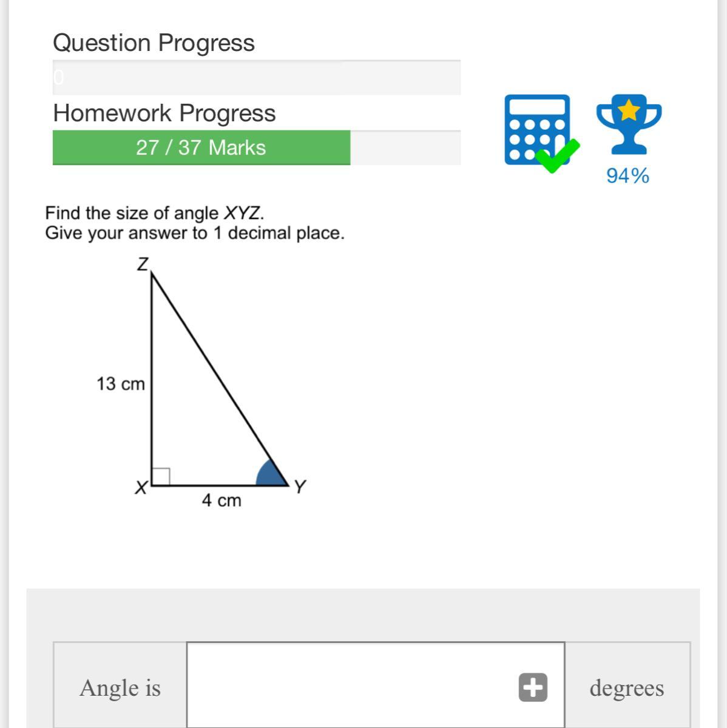Click the calculator allowed icon

[x=536, y=129]
